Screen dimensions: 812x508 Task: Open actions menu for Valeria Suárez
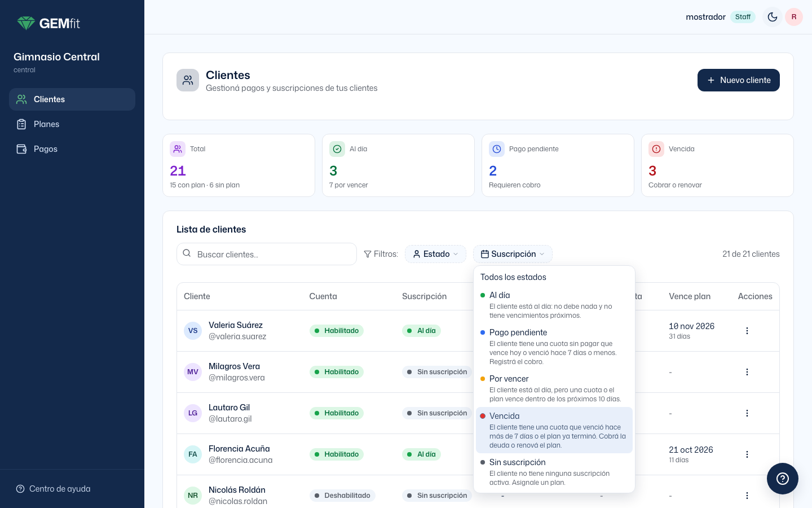coord(747,331)
